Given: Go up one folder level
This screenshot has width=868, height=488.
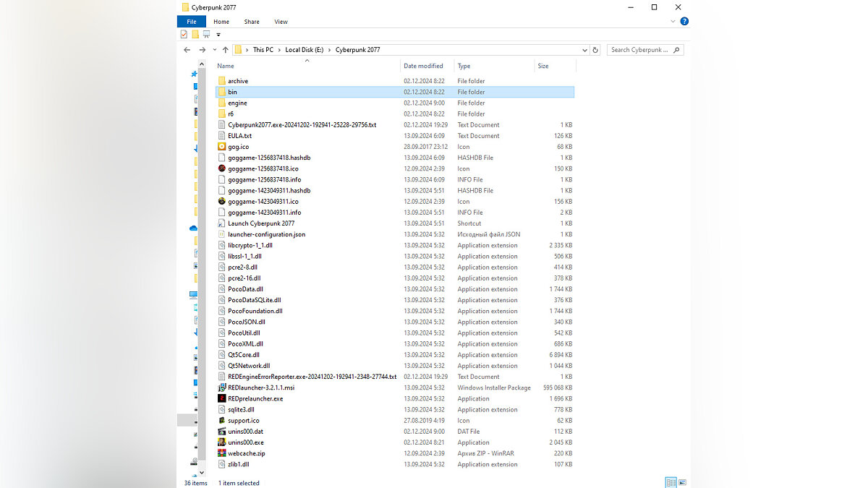Looking at the screenshot, I should pos(225,50).
